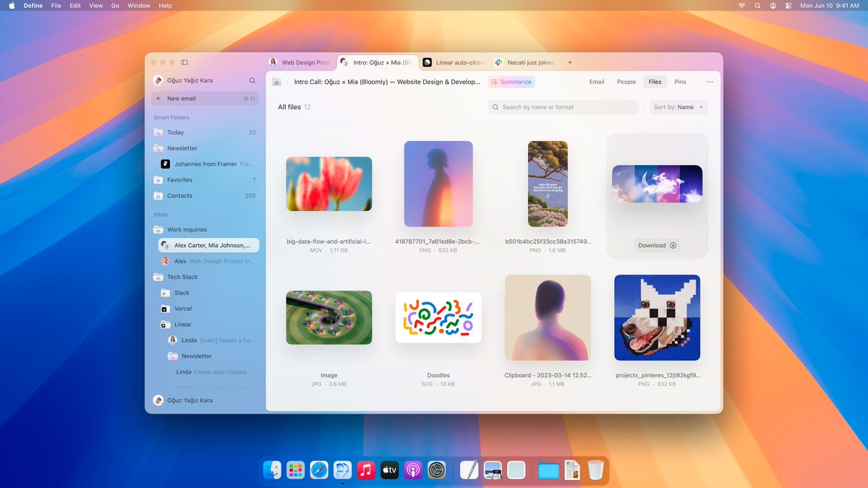Click the Slack logo in the fourth tab
This screenshot has width=868, height=488.
[498, 63]
